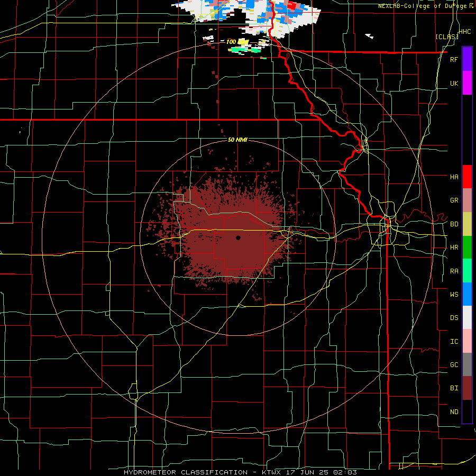Click the NEXLAB-College of DuPage text

(x=424, y=6)
